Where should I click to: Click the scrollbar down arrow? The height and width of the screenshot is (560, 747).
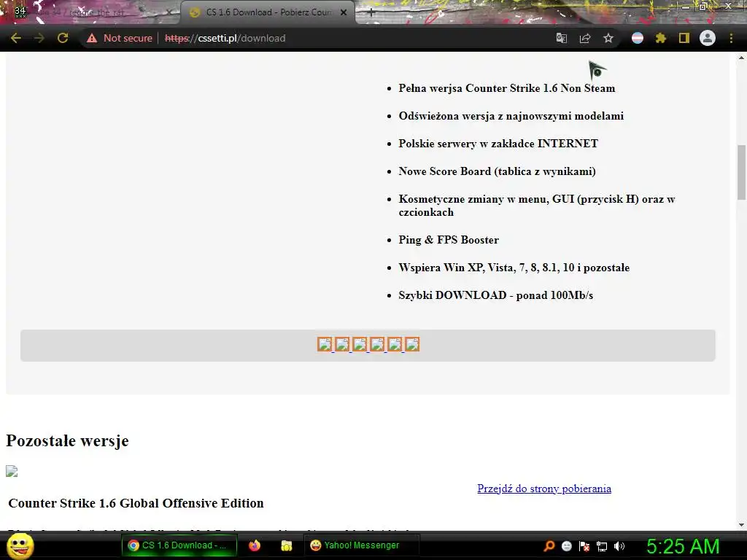(x=741, y=525)
